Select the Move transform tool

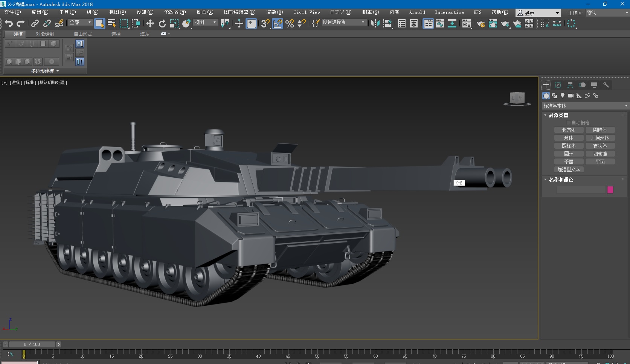pyautogui.click(x=150, y=24)
